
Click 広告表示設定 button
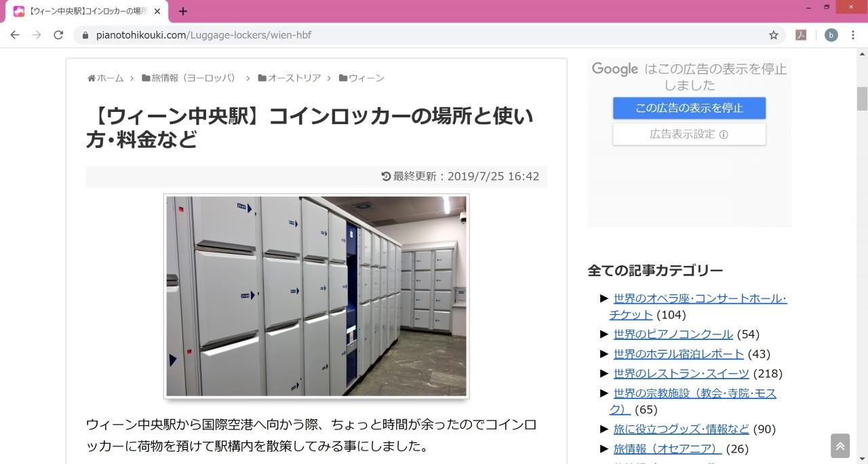point(689,134)
